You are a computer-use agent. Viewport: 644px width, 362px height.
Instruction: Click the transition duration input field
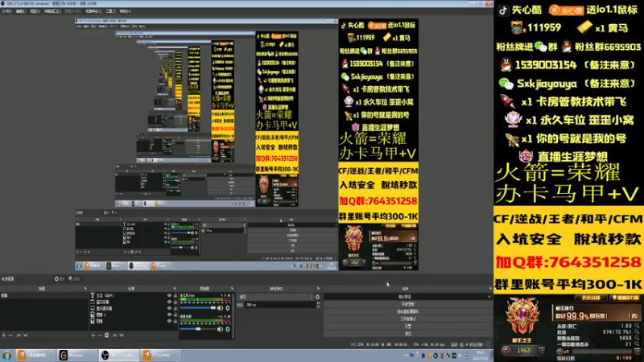[x=280, y=305]
